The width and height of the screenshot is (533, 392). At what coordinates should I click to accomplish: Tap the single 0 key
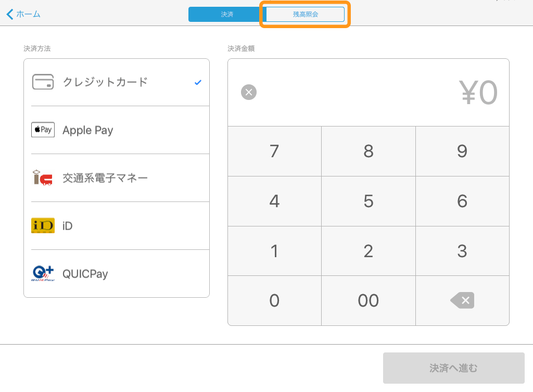(275, 300)
